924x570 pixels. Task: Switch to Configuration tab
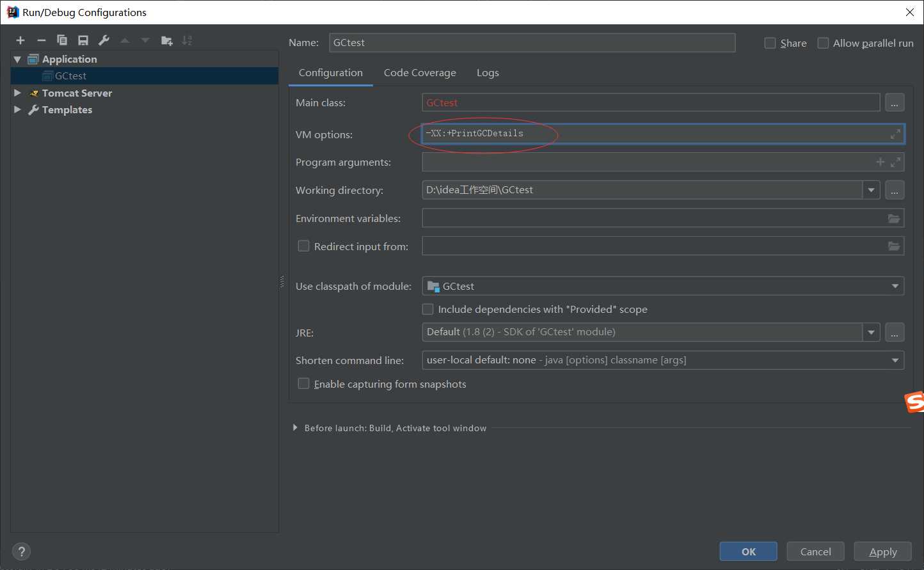331,73
